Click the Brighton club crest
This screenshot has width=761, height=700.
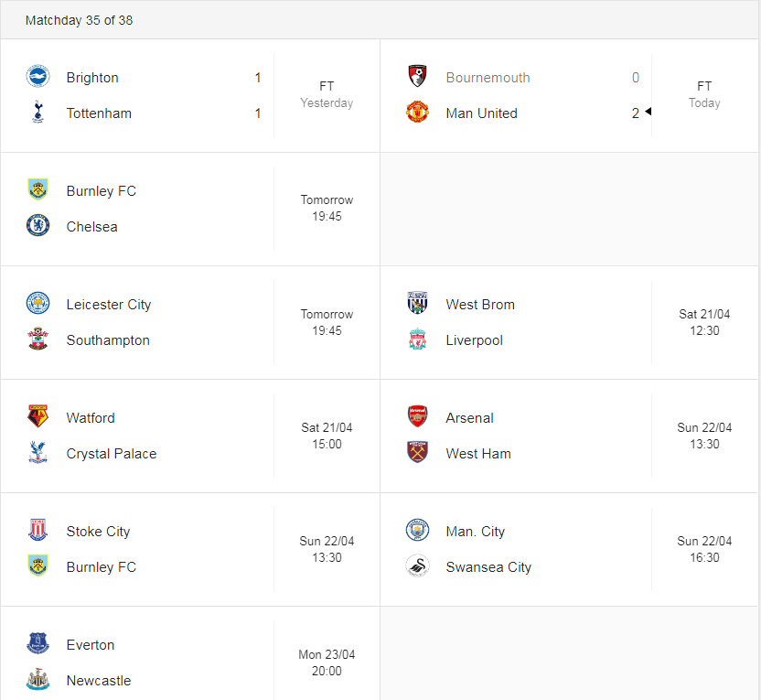pos(38,76)
